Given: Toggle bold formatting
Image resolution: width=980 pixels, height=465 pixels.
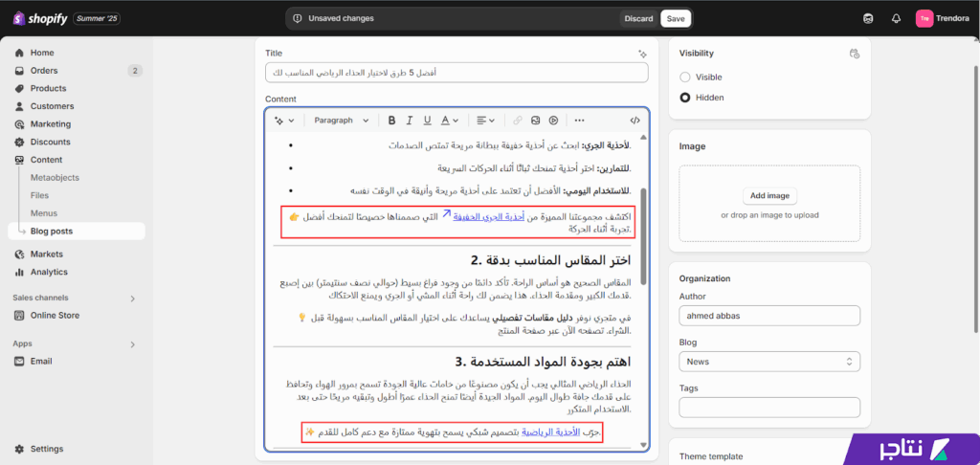Looking at the screenshot, I should [x=391, y=120].
